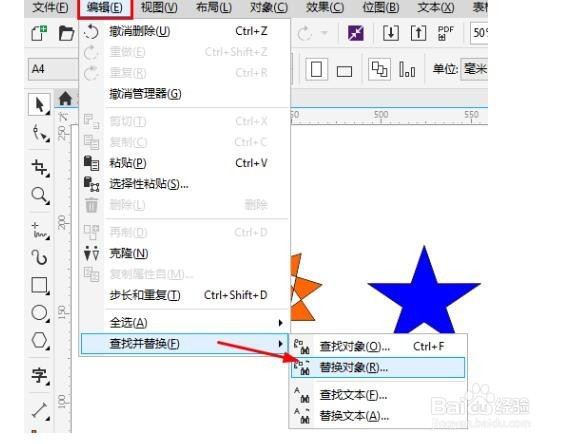This screenshot has width=562, height=444.
Task: Select the Text (字) tool
Action: click(x=40, y=375)
